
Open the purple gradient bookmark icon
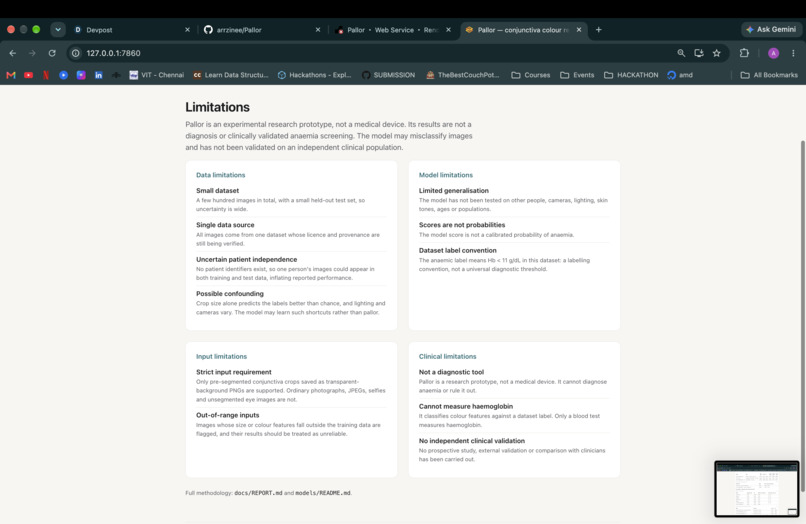81,75
